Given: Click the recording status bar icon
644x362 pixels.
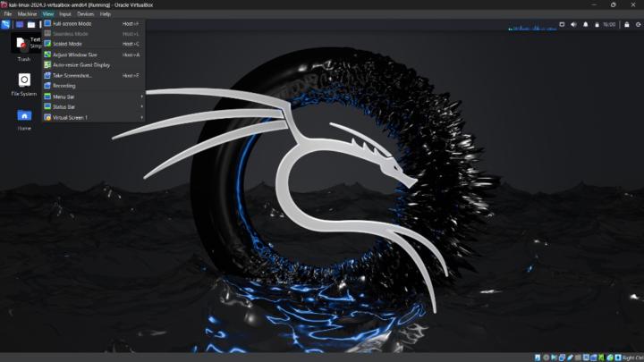Looking at the screenshot, I should tap(594, 358).
